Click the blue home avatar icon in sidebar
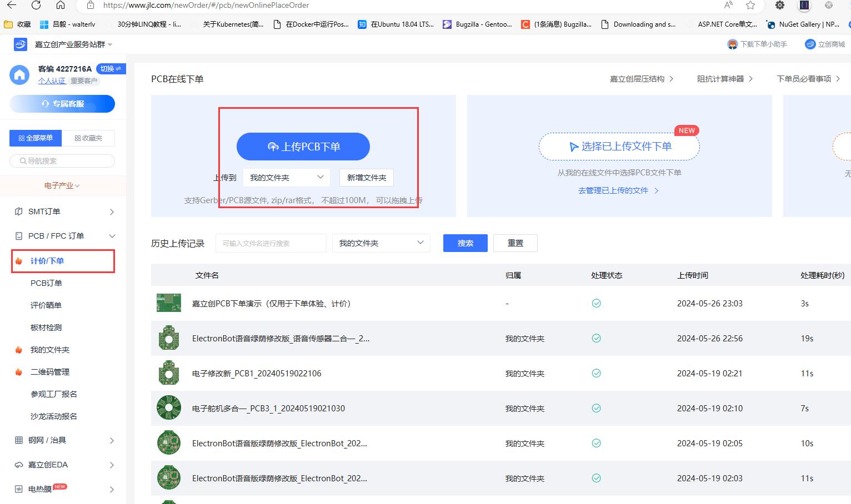The image size is (851, 504). (19, 75)
